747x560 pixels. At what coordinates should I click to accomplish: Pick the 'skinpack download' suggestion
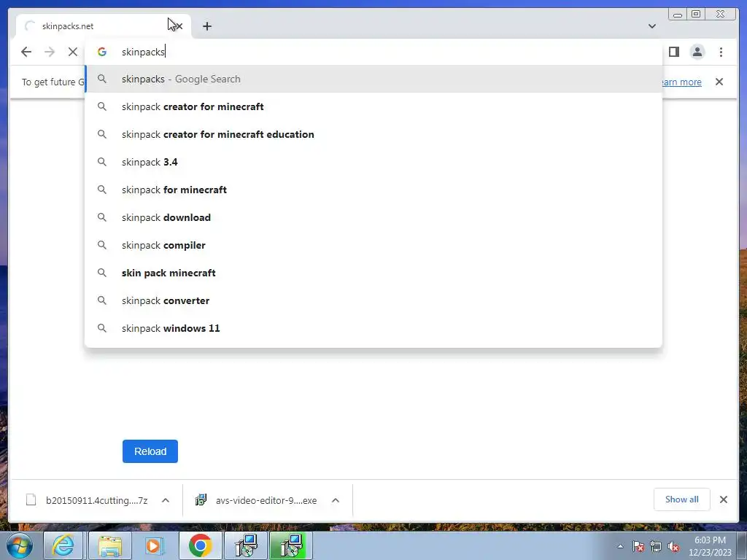tap(373, 217)
